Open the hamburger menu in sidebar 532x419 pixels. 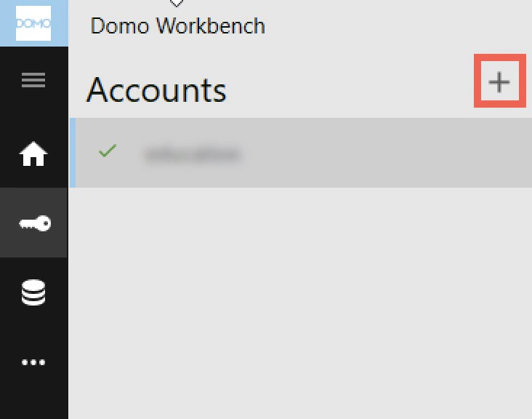point(33,80)
